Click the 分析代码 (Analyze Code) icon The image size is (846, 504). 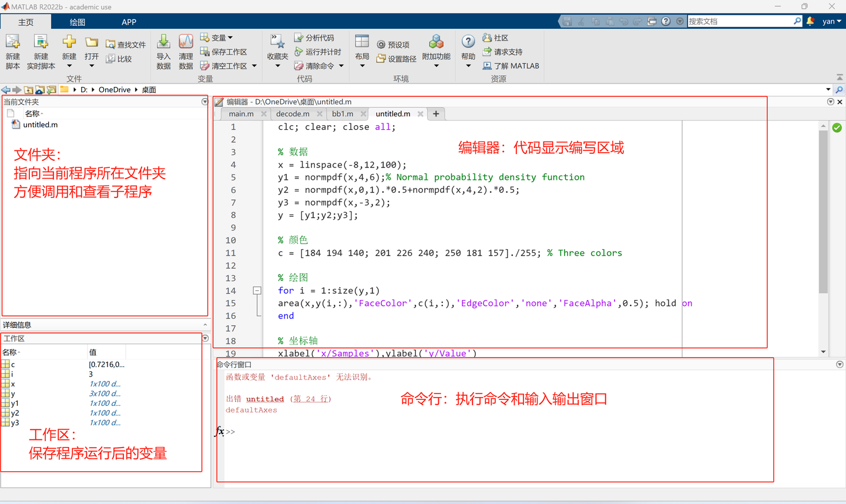click(x=298, y=38)
